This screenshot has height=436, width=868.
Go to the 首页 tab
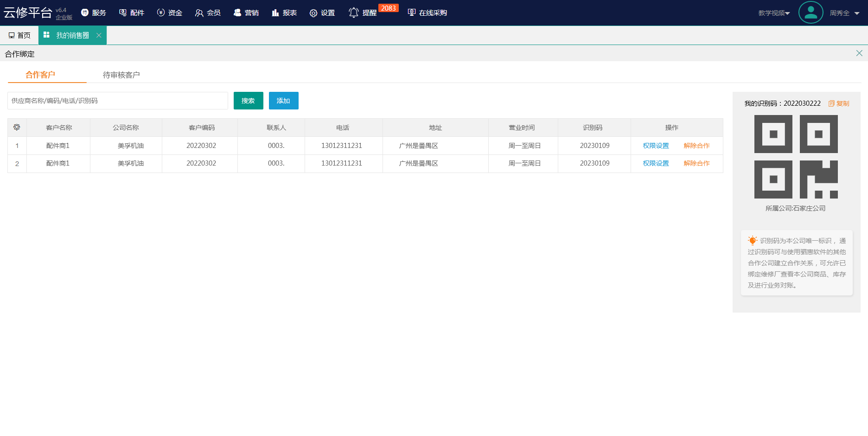19,35
